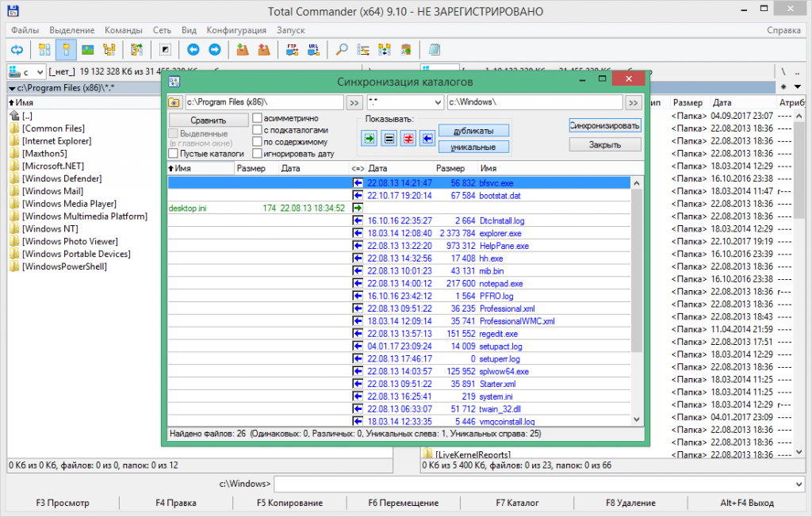The image size is (812, 517).
Task: Click main toolbar synchronize directories icon
Action: pyautogui.click(x=385, y=50)
